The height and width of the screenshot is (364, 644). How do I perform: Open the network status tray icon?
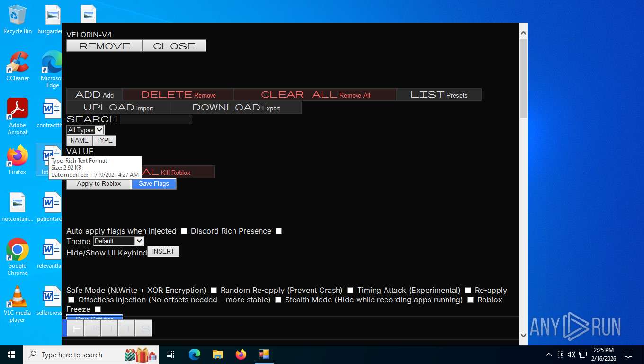pyautogui.click(x=583, y=355)
